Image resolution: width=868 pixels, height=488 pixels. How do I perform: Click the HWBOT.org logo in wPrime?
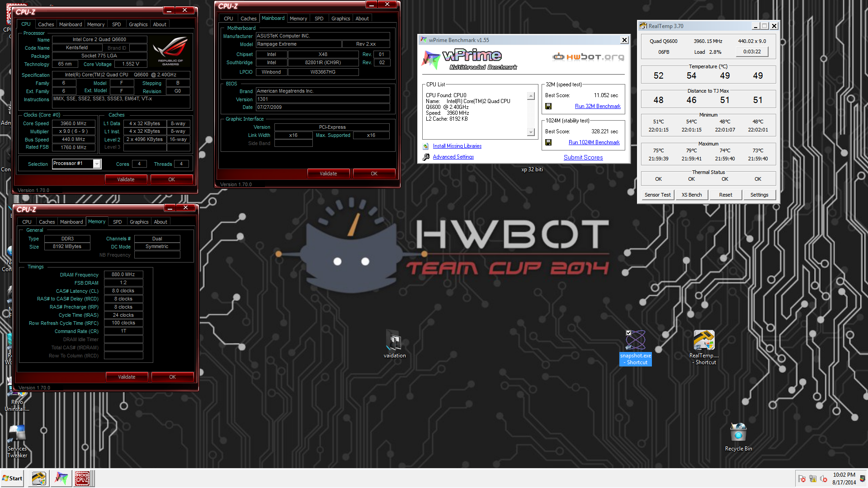click(x=588, y=57)
